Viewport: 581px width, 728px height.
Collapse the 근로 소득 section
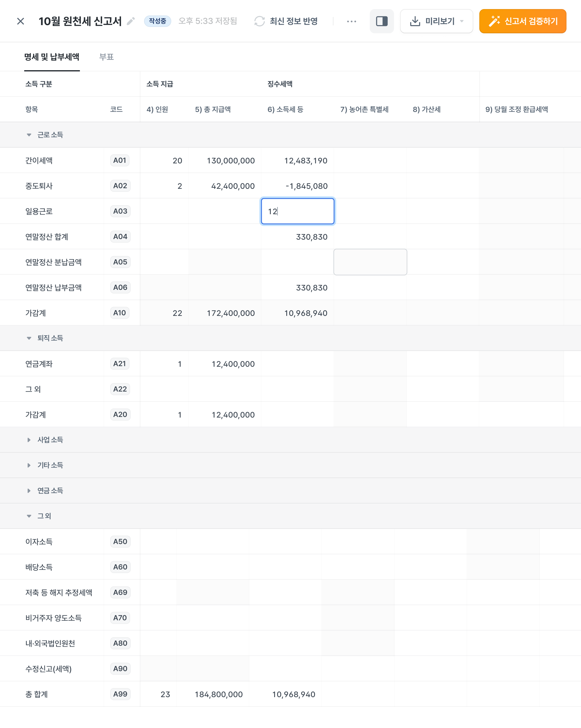29,135
